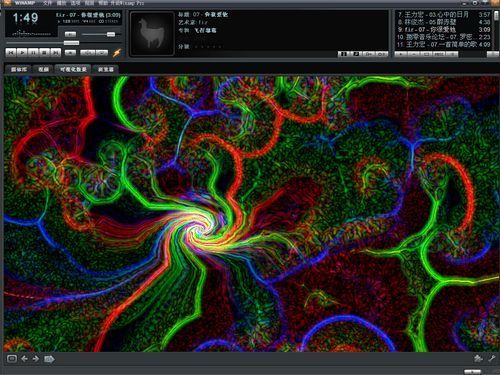The width and height of the screenshot is (500, 375).
Task: Click first dark icon button below info panel
Action: click(x=344, y=54)
